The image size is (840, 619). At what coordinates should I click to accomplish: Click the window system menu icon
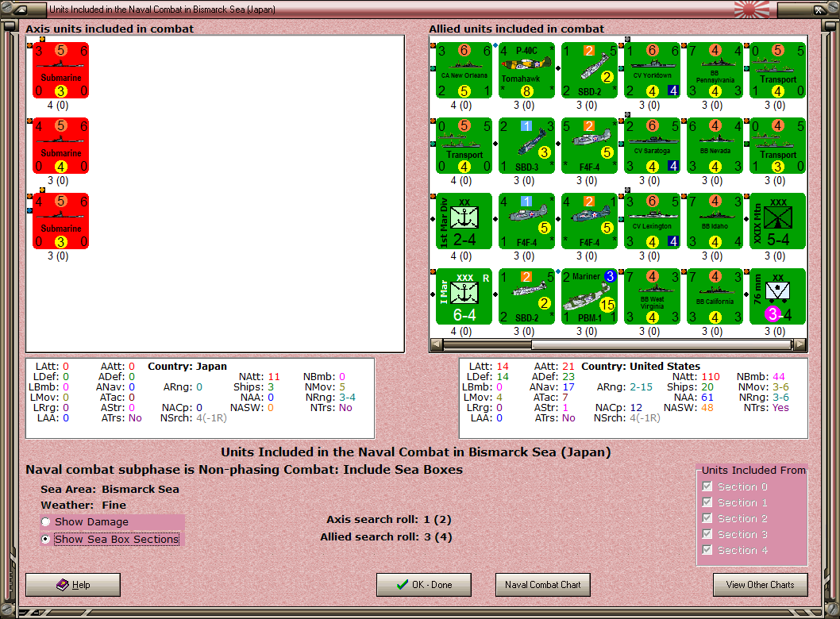pyautogui.click(x=21, y=9)
